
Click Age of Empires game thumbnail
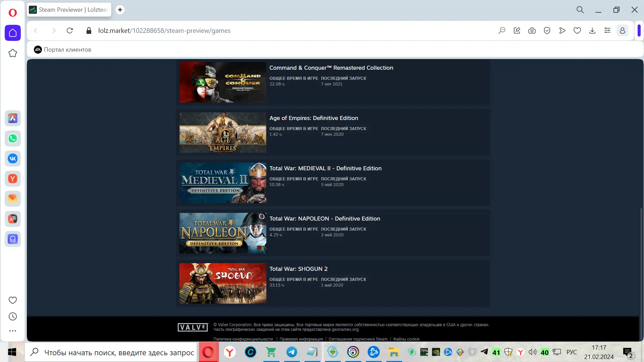[223, 133]
